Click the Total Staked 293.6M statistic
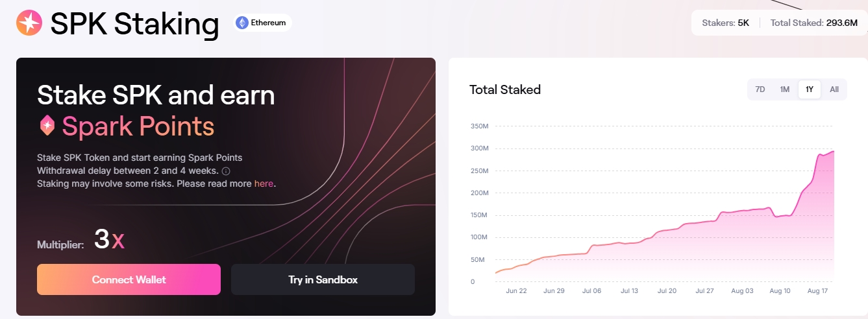Screen dimensions: 868x319 click(805, 23)
